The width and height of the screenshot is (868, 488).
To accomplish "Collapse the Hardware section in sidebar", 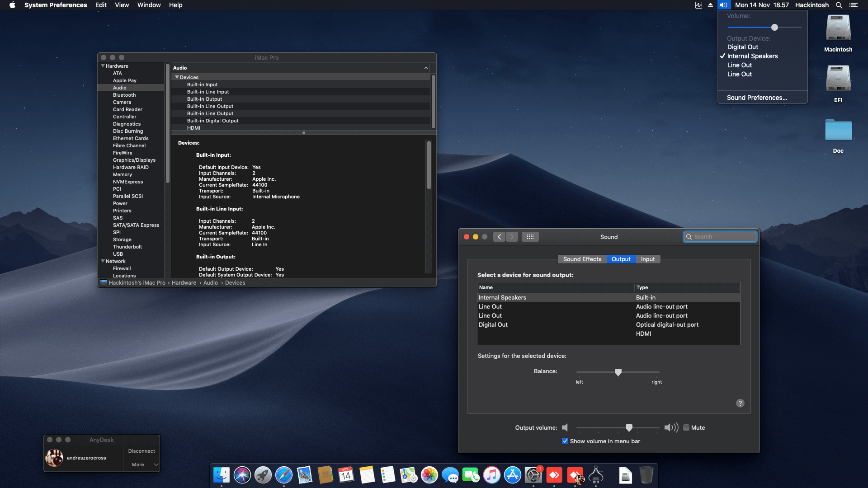I will (x=103, y=66).
